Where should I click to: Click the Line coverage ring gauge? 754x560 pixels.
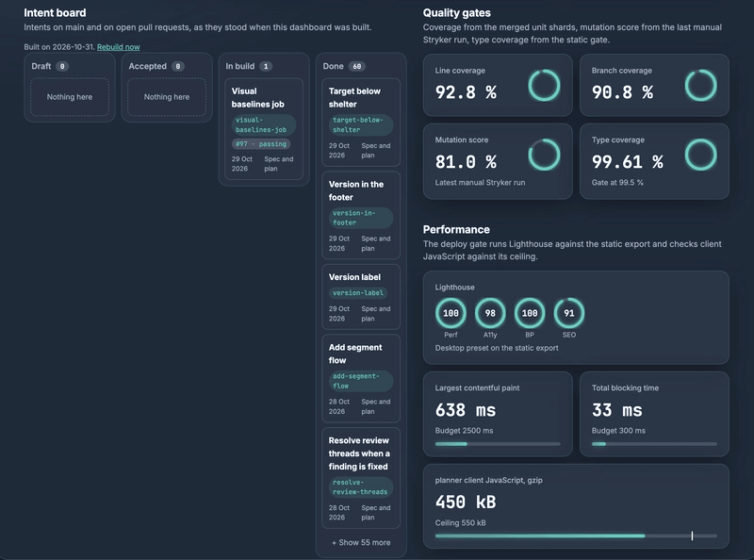point(544,85)
